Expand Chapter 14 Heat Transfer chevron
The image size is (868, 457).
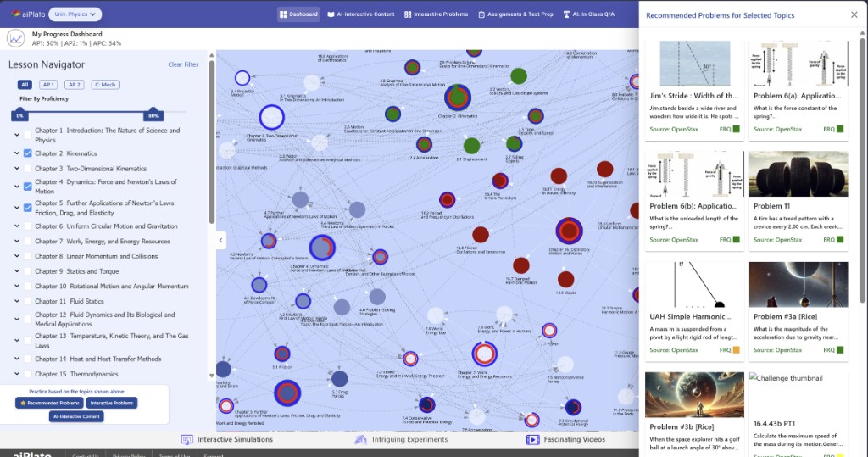point(17,359)
